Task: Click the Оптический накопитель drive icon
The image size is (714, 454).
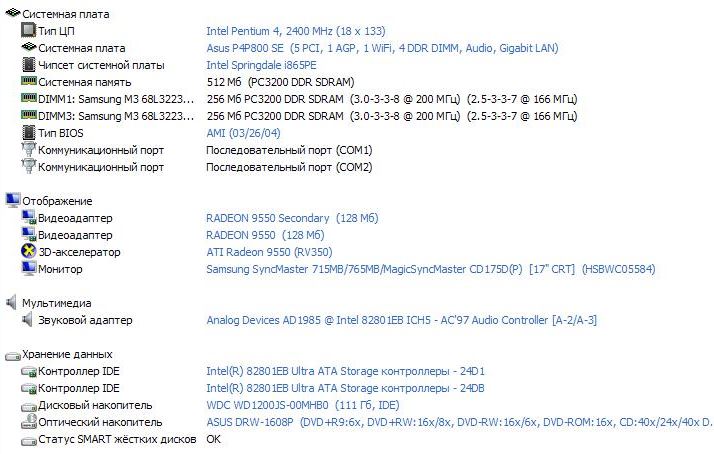Action: (x=28, y=422)
